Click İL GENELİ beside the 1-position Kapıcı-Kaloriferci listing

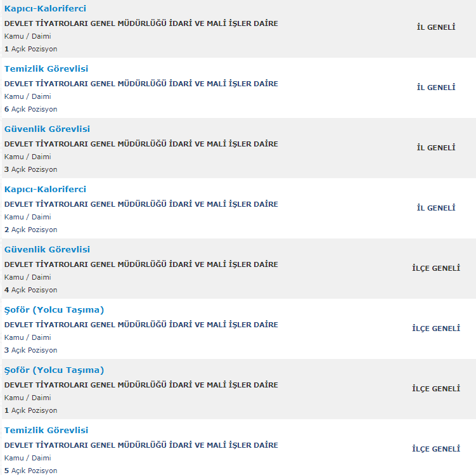point(436,27)
